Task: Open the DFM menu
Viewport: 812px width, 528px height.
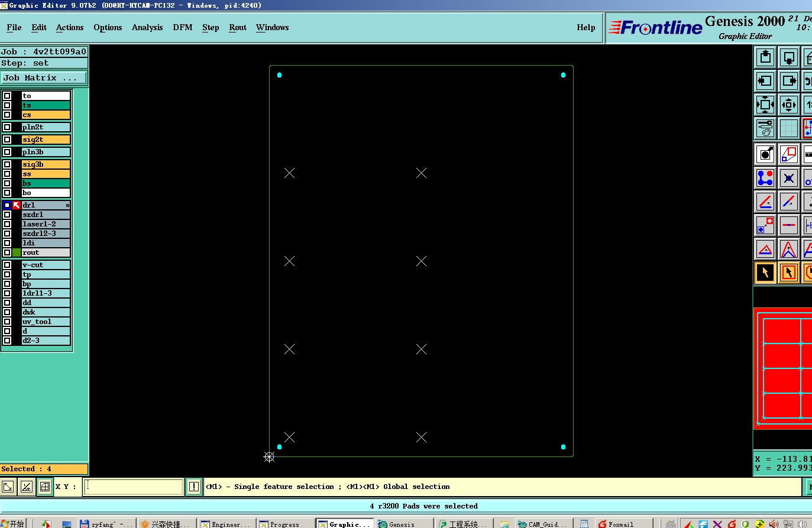Action: (x=183, y=27)
